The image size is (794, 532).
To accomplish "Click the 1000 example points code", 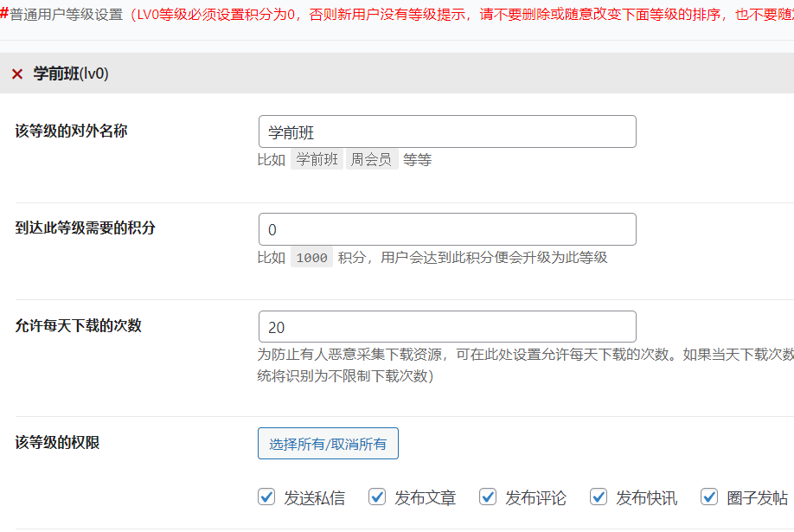I will click(311, 258).
